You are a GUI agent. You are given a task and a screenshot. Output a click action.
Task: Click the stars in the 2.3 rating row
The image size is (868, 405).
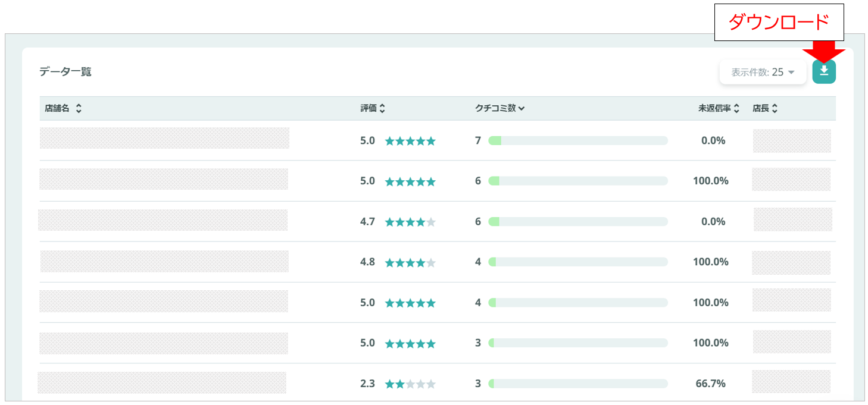(x=410, y=384)
